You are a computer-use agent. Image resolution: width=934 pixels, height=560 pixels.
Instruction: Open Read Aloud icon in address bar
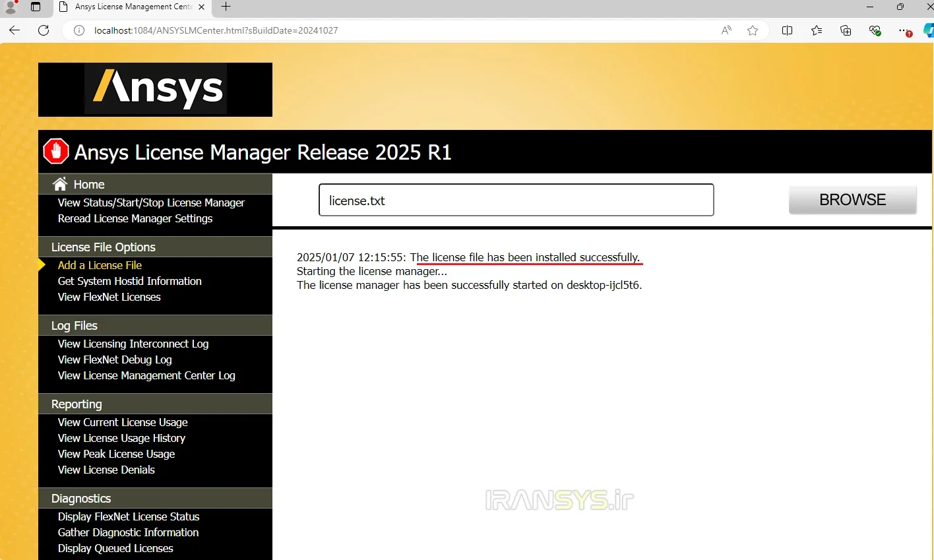(726, 30)
